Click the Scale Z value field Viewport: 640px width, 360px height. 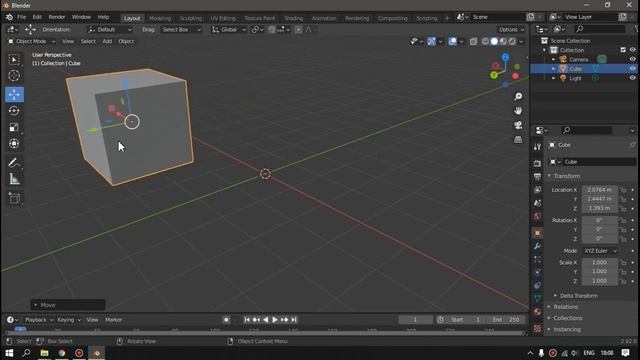[599, 281]
